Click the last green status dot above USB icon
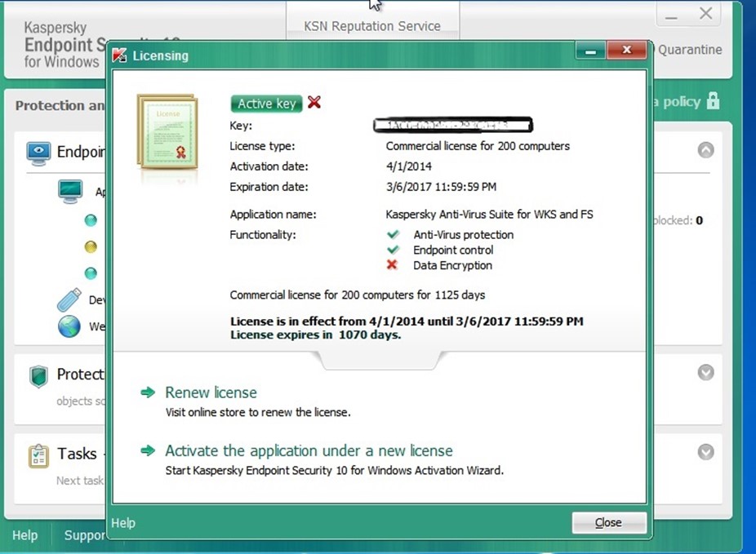This screenshot has width=756, height=554. [x=91, y=273]
